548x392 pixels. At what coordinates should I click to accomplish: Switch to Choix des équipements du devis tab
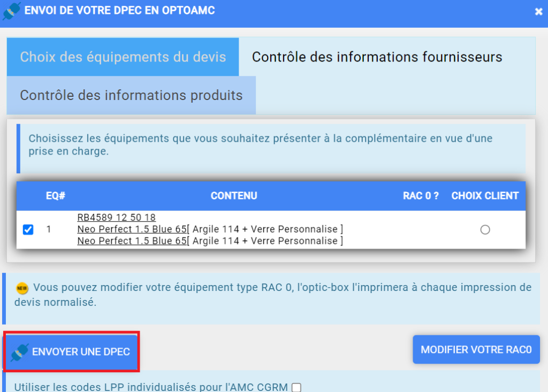(123, 57)
